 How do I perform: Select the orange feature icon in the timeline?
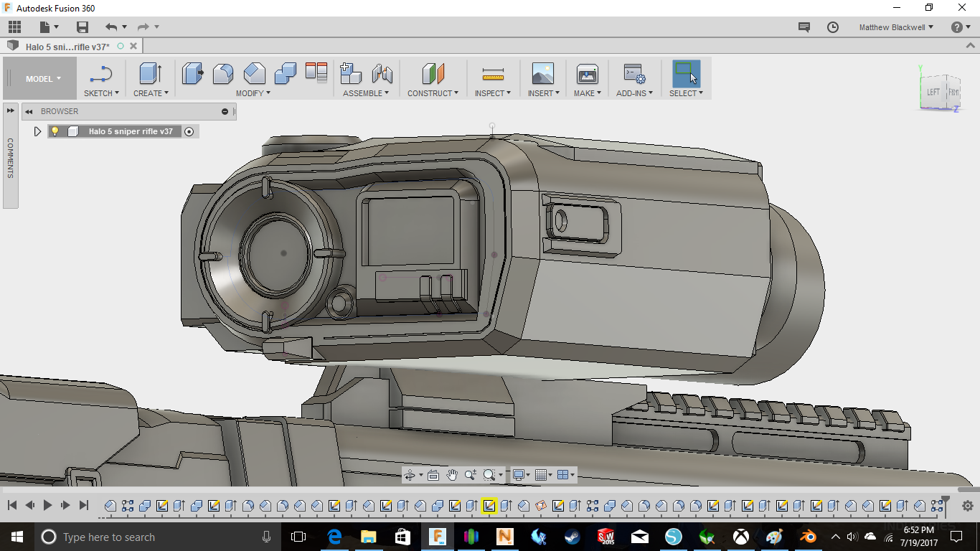pyautogui.click(x=541, y=506)
